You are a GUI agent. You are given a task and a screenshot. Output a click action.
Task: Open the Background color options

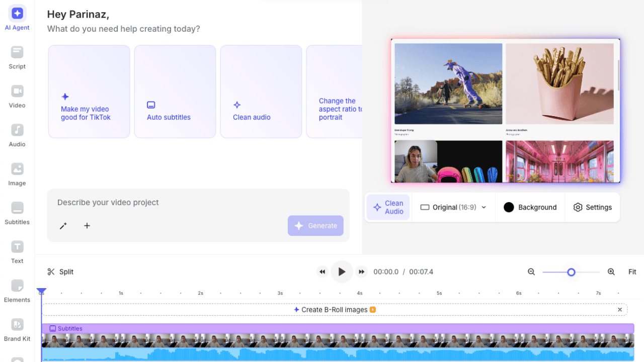(530, 207)
